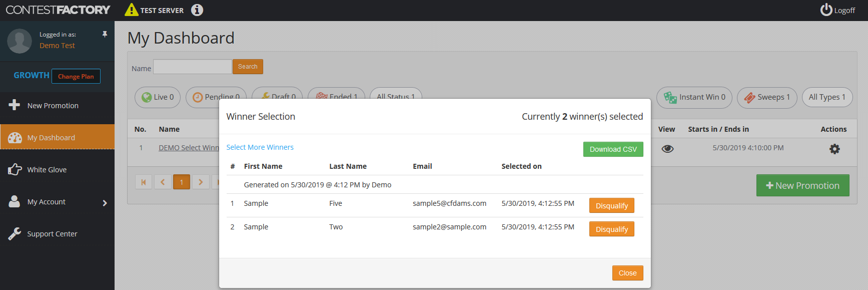Open the info icon beside Test Server
This screenshot has width=868, height=290.
point(197,10)
